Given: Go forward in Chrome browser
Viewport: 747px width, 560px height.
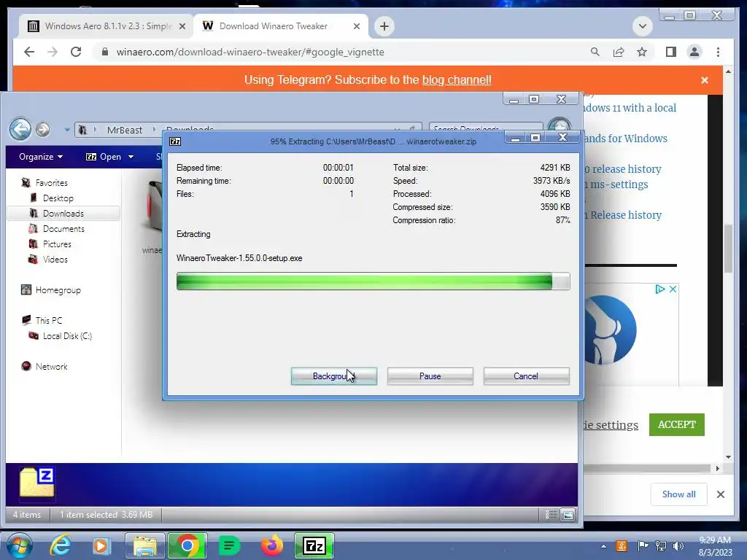Looking at the screenshot, I should coord(53,52).
